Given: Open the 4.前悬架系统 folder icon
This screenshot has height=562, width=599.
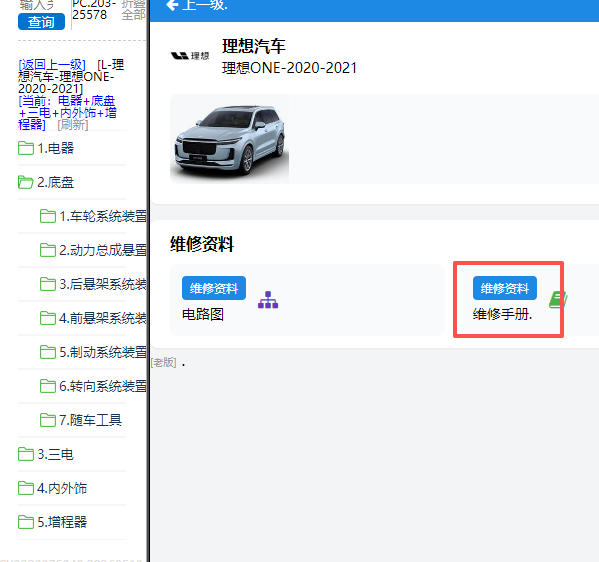Looking at the screenshot, I should coord(48,318).
